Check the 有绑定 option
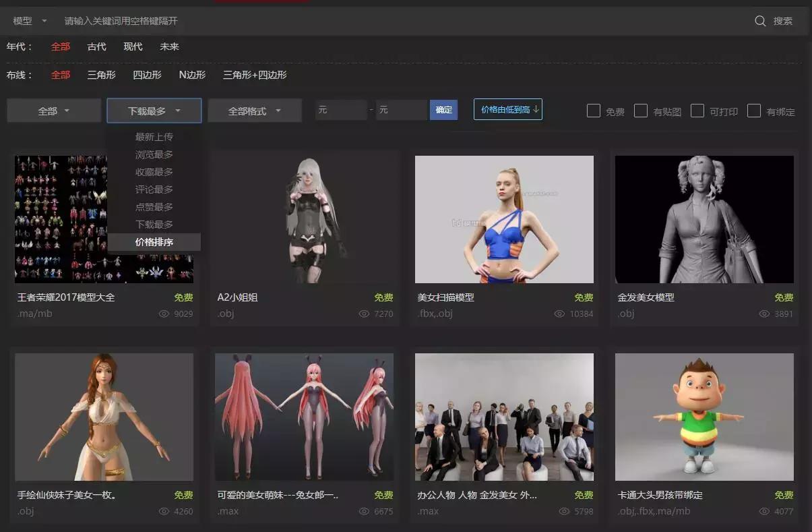Image resolution: width=812 pixels, height=532 pixels. [754, 111]
